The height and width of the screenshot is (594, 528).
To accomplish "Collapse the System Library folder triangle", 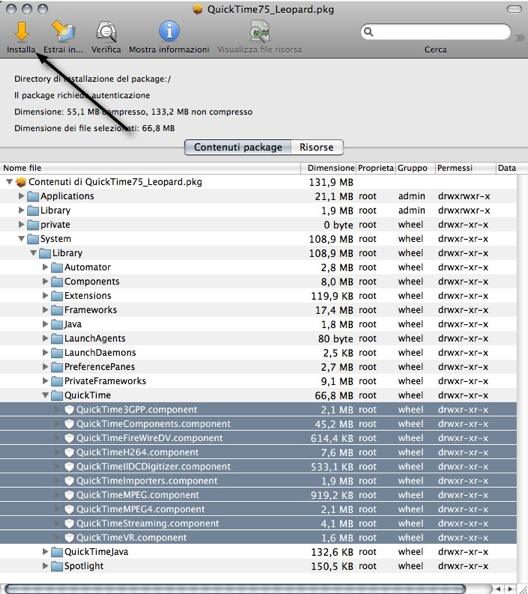I will pyautogui.click(x=33, y=253).
